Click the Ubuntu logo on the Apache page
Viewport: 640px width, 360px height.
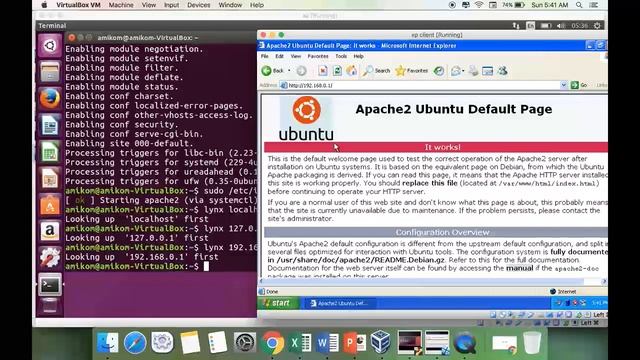[x=306, y=118]
